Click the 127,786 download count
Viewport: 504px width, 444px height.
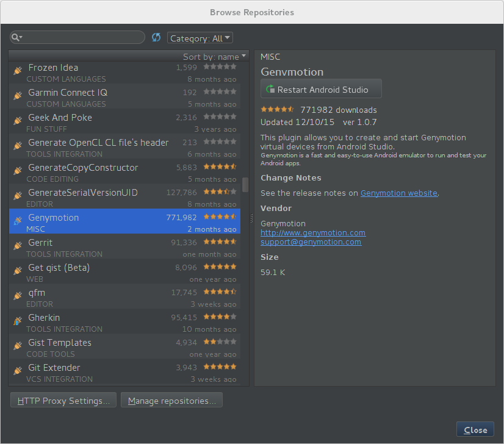182,193
